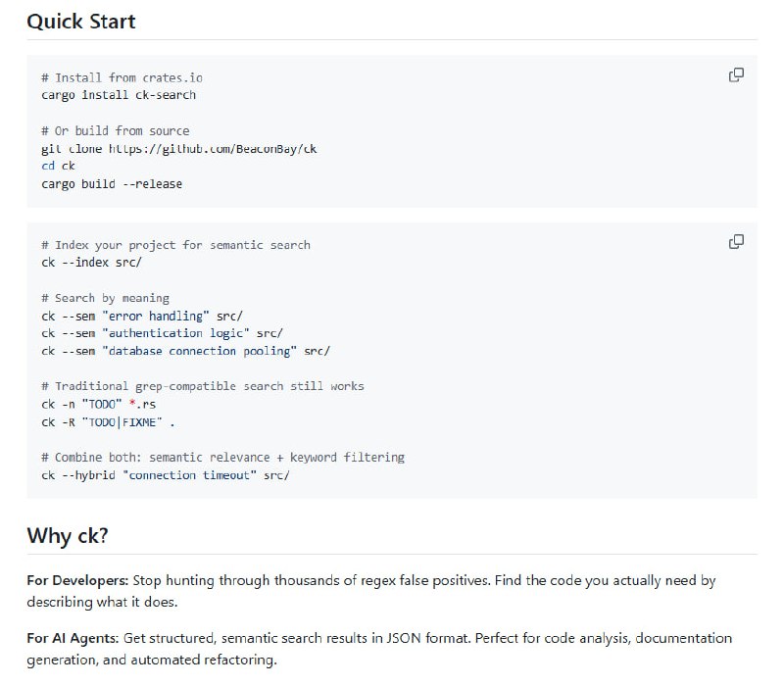Copy the install commands code block
Screen dimensions: 784x686
coord(736,75)
